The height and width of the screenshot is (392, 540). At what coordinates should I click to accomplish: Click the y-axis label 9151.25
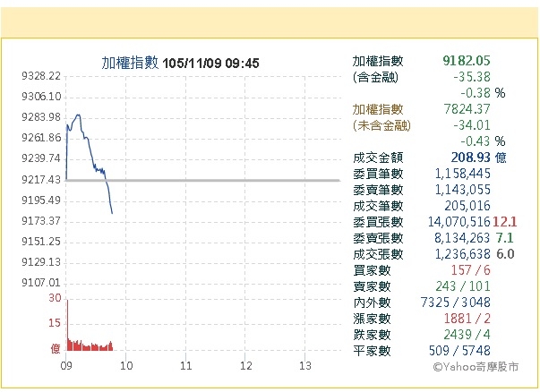(x=41, y=242)
